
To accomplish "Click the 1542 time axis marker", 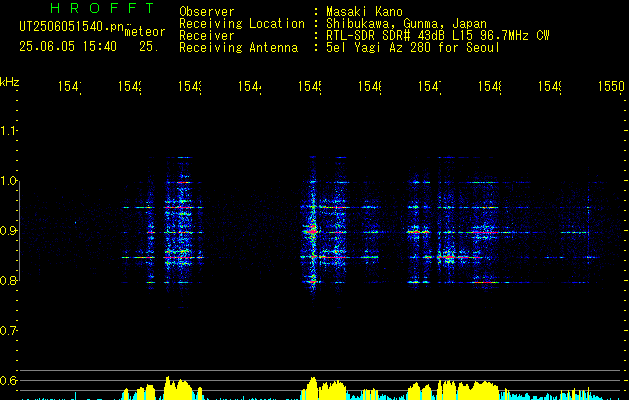I will pyautogui.click(x=130, y=87).
